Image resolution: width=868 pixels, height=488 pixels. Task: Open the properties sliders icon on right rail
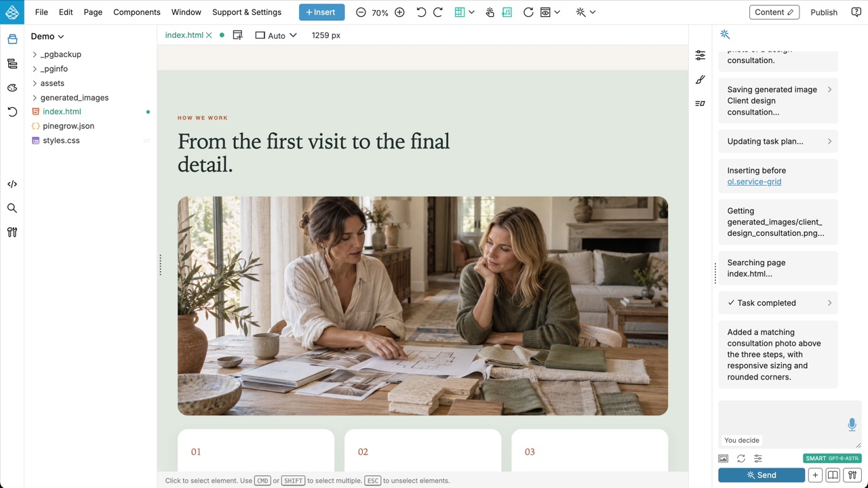point(701,55)
